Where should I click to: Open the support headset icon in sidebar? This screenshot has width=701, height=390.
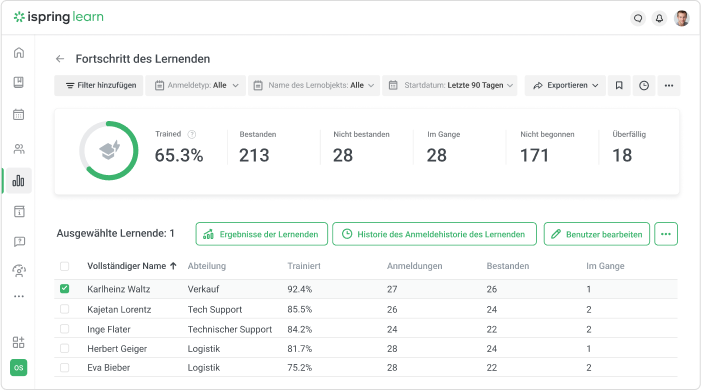coord(19,271)
